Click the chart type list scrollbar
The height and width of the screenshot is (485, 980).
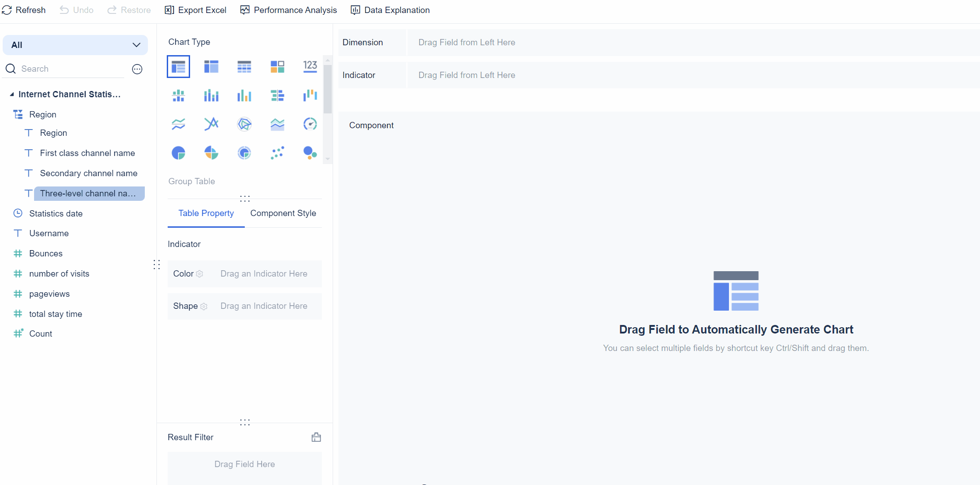point(328,89)
